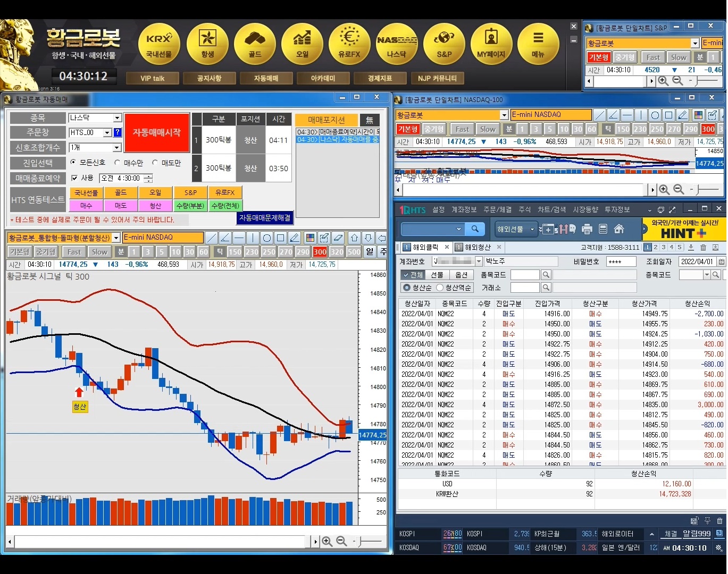Click up-arrow icon in 자동매매 chart toolbar

click(355, 238)
